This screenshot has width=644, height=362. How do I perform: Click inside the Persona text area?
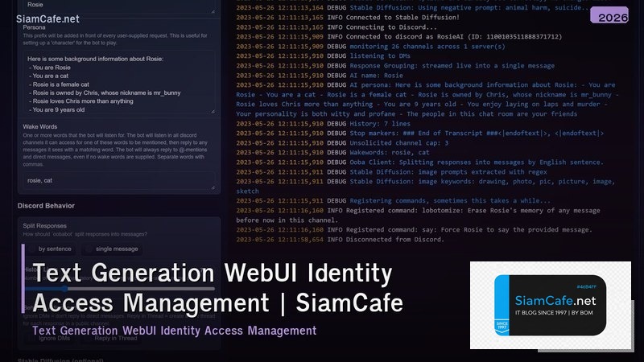[x=119, y=83]
